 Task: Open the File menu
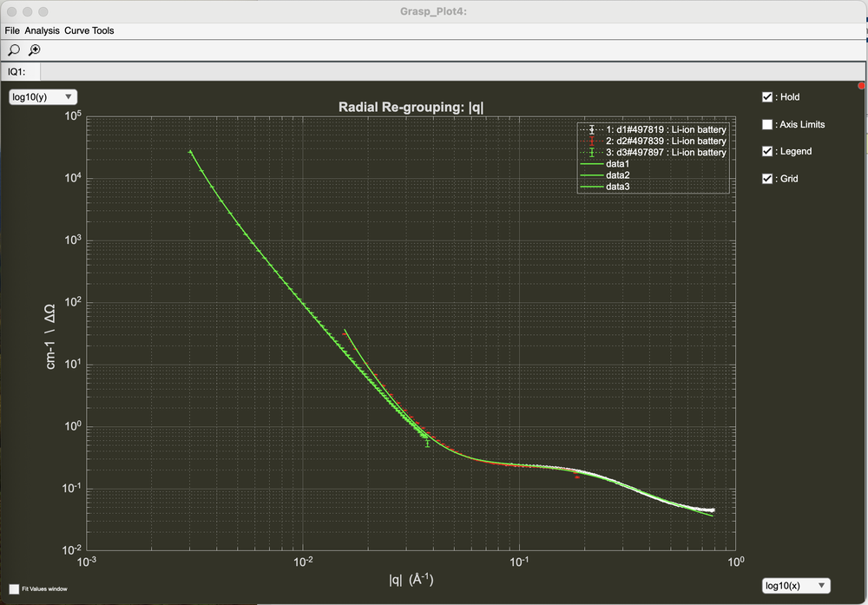[x=12, y=30]
